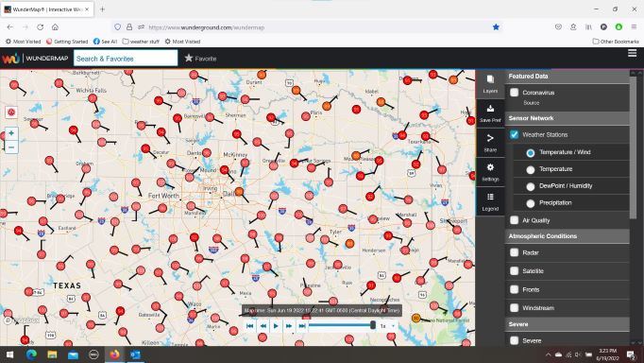The width and height of the screenshot is (644, 363).
Task: Step forward one frame in timeline
Action: (289, 325)
